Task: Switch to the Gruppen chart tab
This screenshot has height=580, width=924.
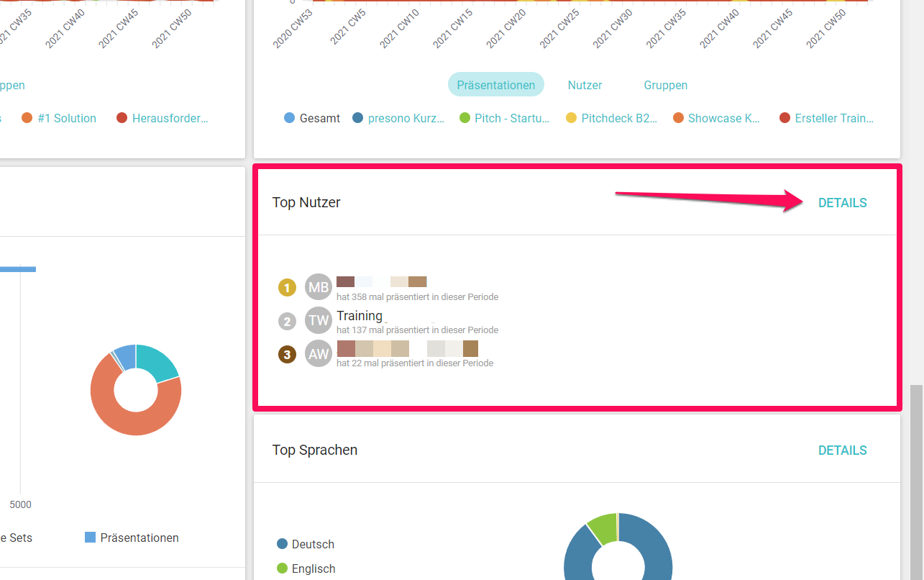Action: (665, 85)
